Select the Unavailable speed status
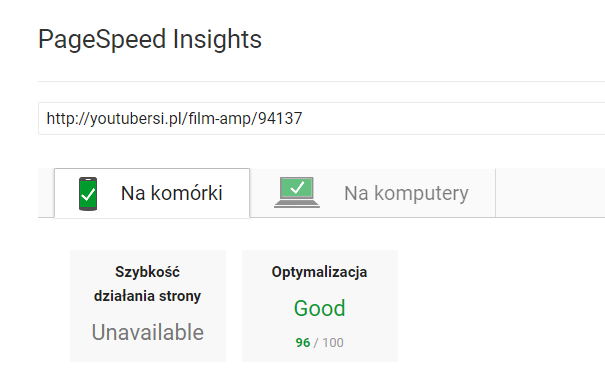This screenshot has height=376, width=605. [147, 332]
